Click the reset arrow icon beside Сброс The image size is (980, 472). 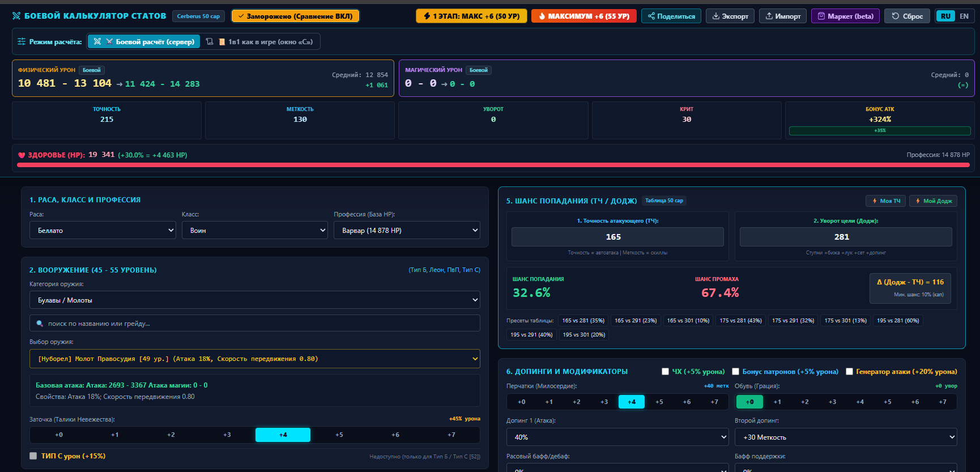[x=896, y=16]
